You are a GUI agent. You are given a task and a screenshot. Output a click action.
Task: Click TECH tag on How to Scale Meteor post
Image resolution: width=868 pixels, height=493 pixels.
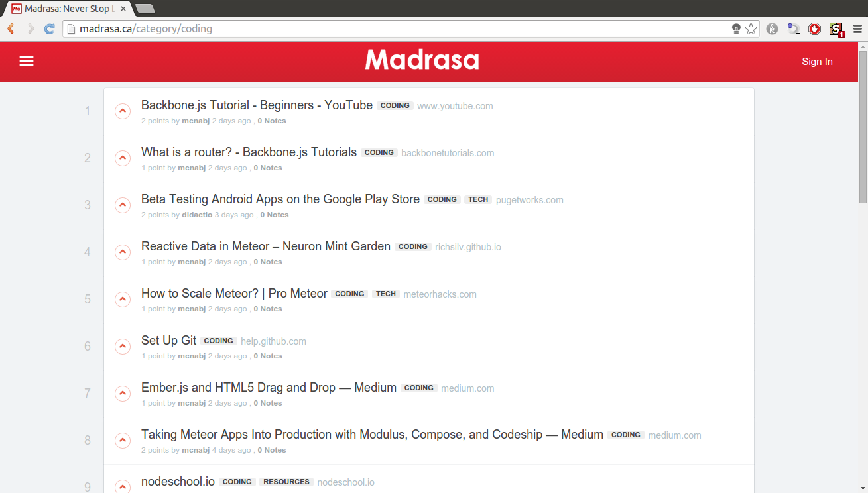(386, 294)
